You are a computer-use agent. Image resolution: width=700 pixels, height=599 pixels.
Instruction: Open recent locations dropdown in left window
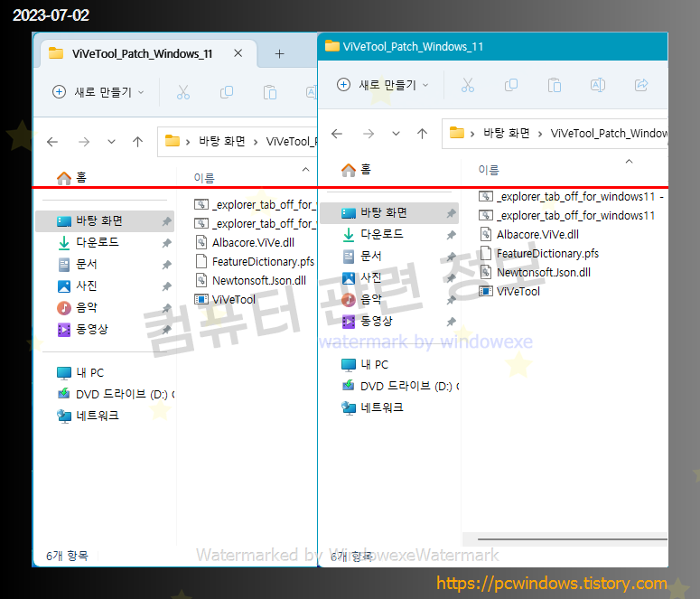112,142
